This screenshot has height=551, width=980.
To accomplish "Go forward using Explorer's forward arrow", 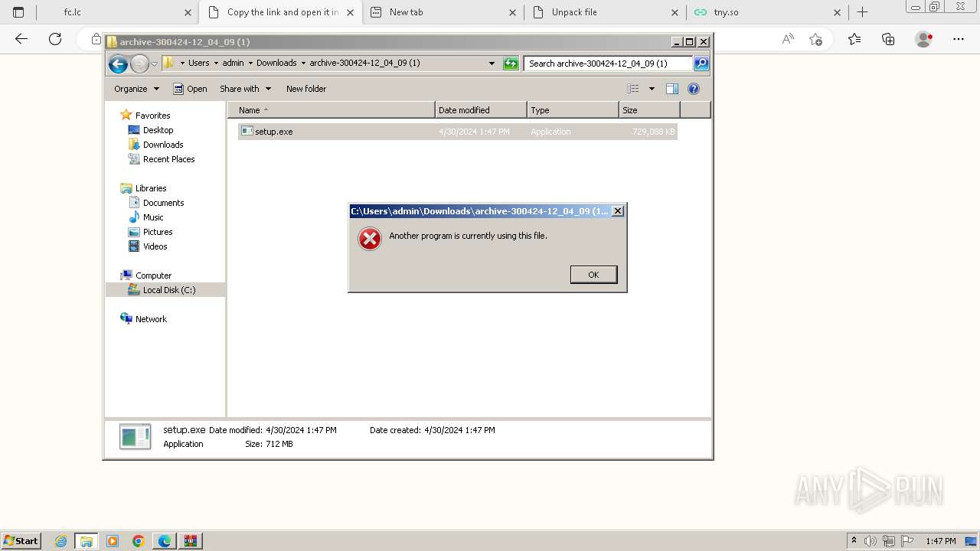I will 139,64.
